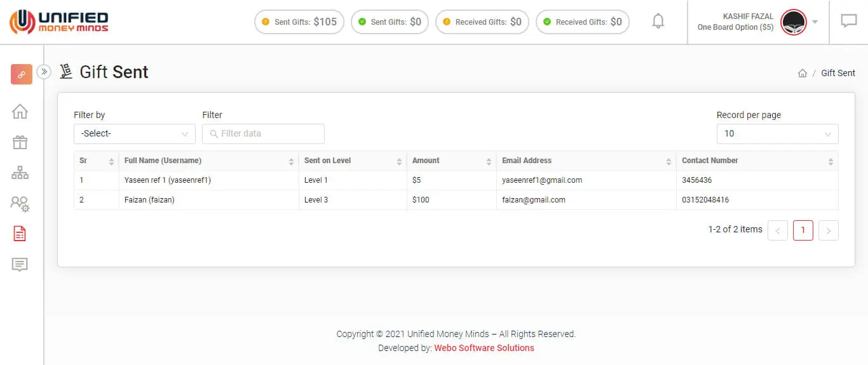This screenshot has width=868, height=365.
Task: Click the red link icon button in sidebar
Action: [22, 74]
